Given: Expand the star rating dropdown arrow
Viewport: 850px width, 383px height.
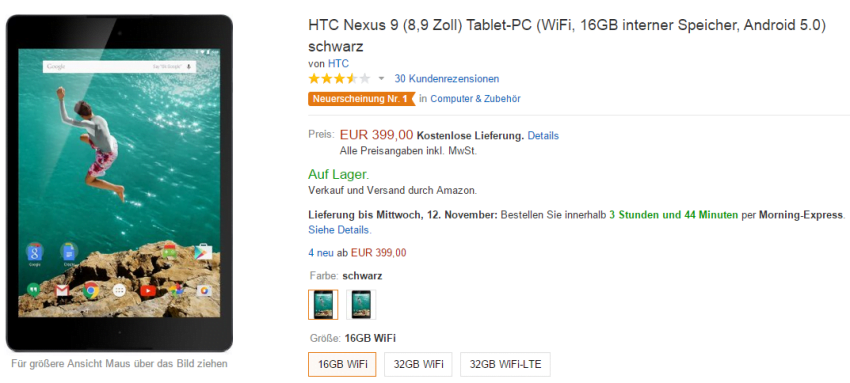Looking at the screenshot, I should point(381,79).
